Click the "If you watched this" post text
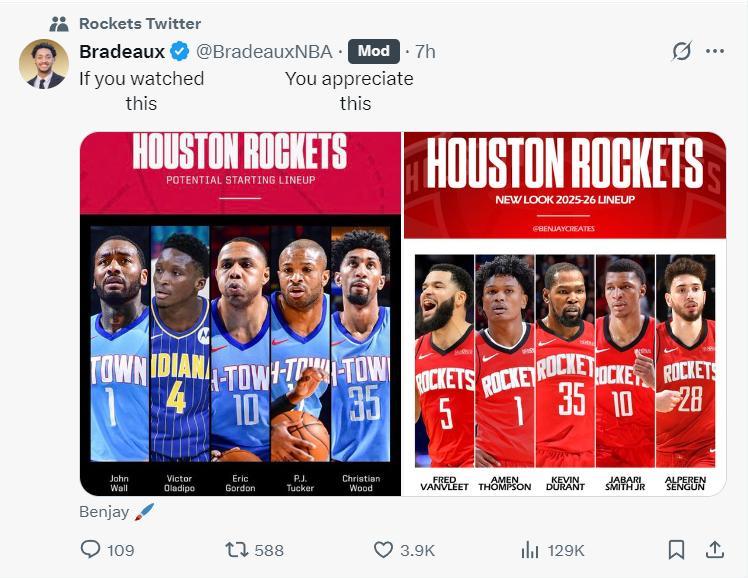The height and width of the screenshot is (578, 748). click(x=141, y=90)
